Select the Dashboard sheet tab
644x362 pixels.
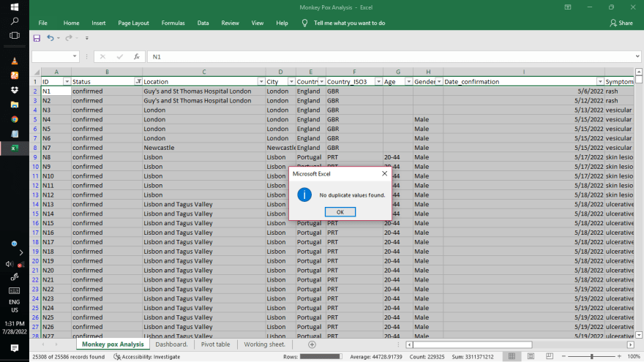pyautogui.click(x=172, y=344)
